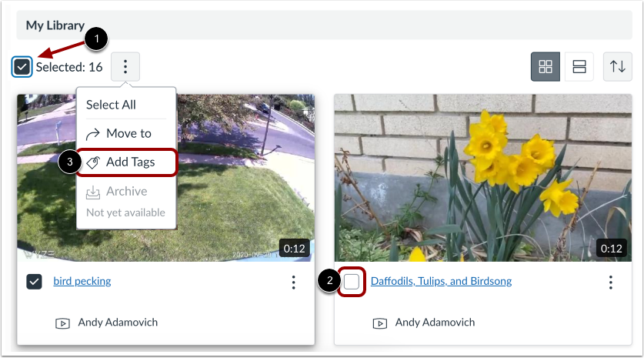Viewport: 644px width, 358px height.
Task: Click the Not yet available note
Action: point(125,212)
